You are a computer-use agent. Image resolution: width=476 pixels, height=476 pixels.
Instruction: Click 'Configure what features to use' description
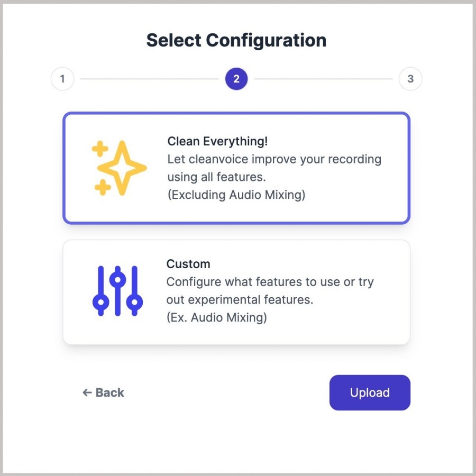[270, 282]
